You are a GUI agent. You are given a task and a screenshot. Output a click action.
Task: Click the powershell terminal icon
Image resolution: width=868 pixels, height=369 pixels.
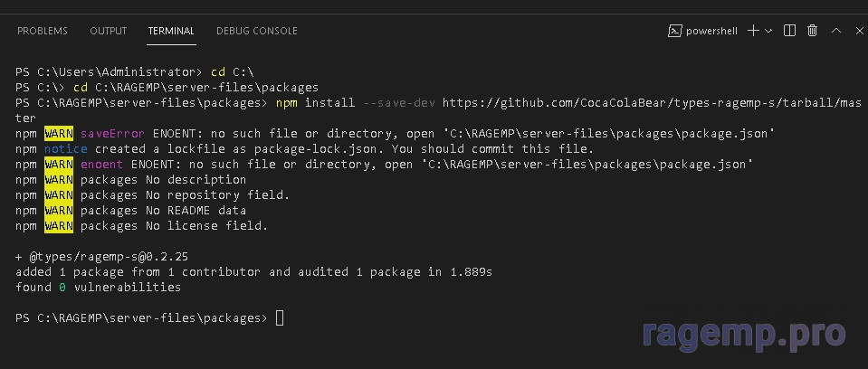(674, 31)
